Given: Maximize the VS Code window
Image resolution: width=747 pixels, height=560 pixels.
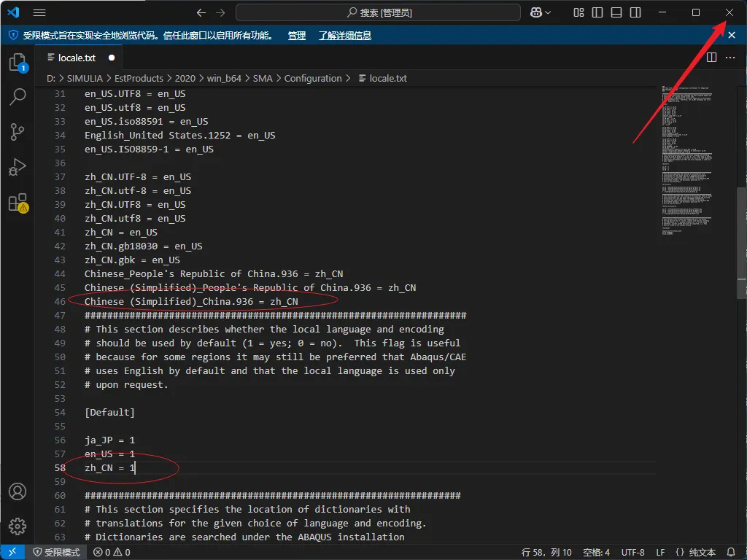Looking at the screenshot, I should pyautogui.click(x=695, y=13).
